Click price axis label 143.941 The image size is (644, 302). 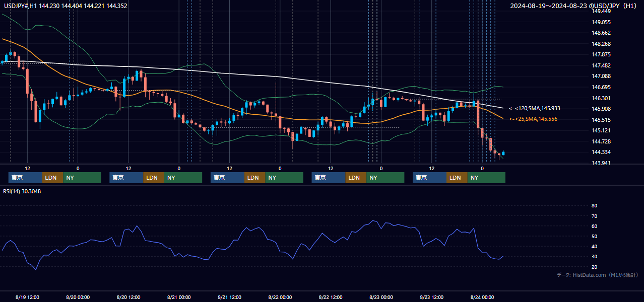click(x=601, y=163)
